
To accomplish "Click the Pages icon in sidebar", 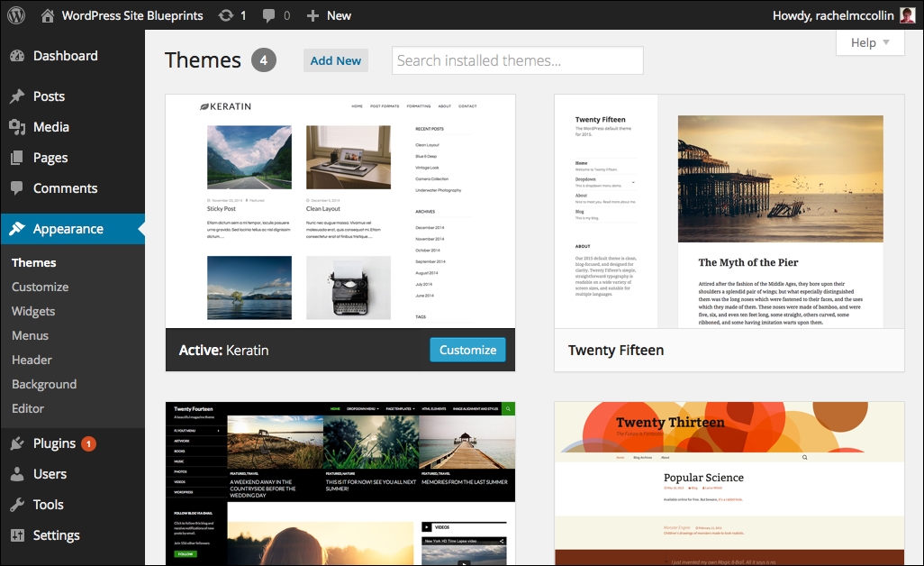I will tap(17, 158).
